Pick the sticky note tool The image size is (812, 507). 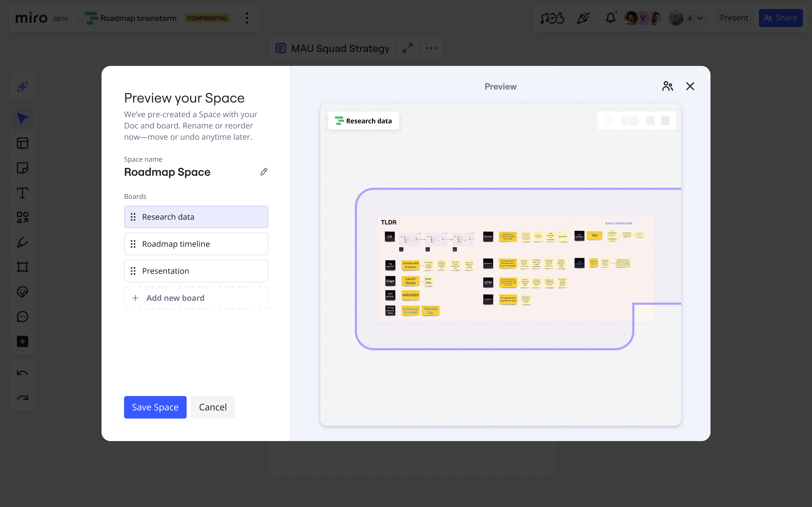tap(22, 168)
